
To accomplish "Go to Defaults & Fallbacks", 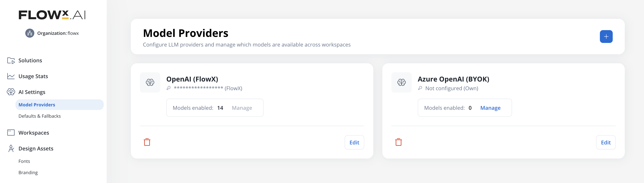I will coord(40,116).
